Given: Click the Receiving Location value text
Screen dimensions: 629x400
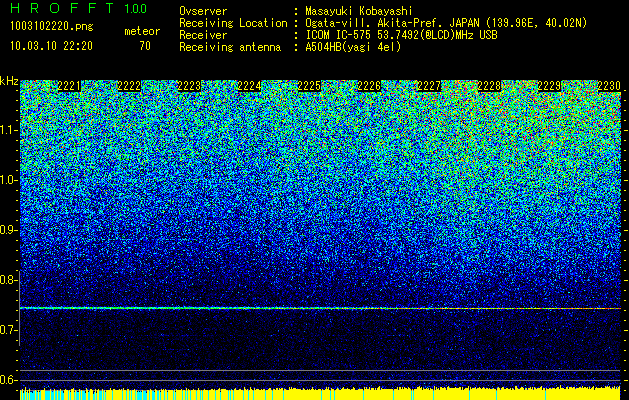Looking at the screenshot, I should pyautogui.click(x=446, y=23).
